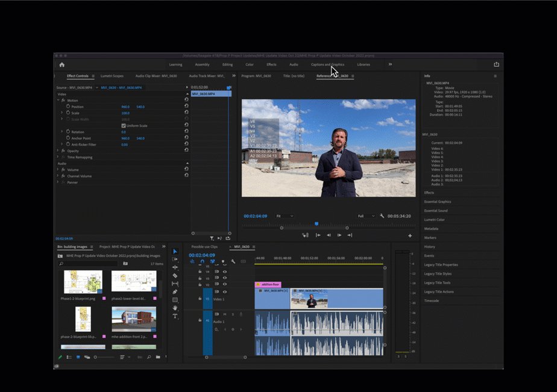Click the Add Marker icon in timeline
The image size is (557, 392).
(223, 261)
